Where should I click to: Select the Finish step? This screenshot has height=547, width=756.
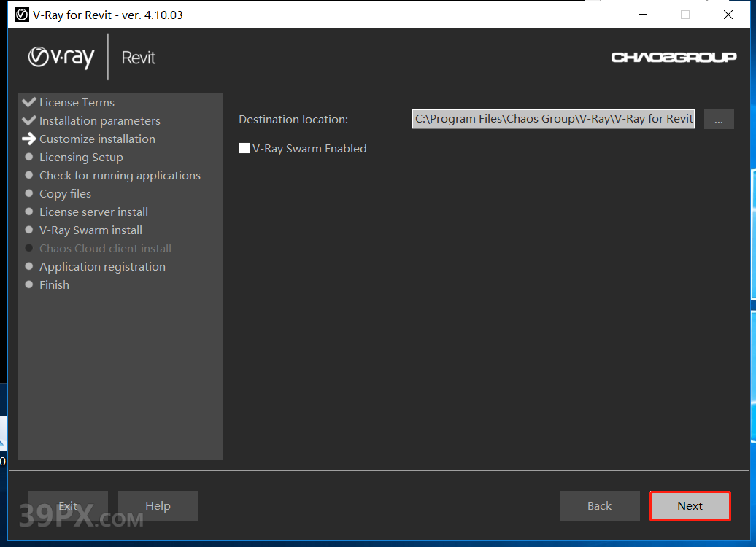[x=54, y=285]
